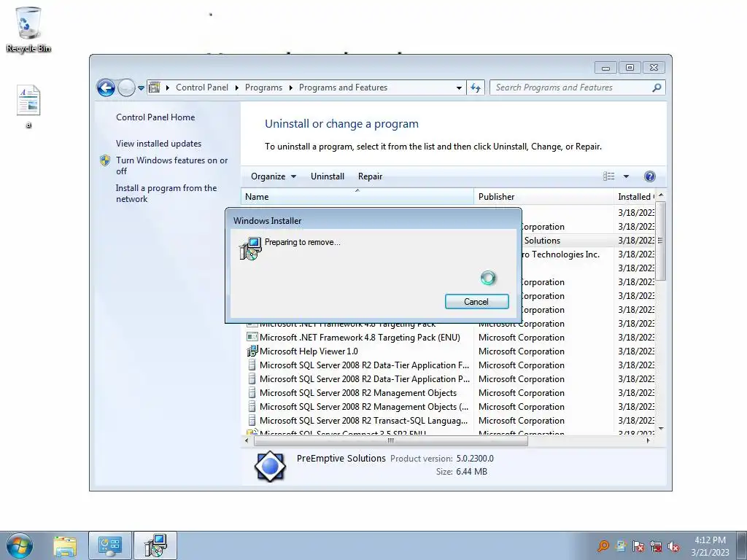747x560 pixels.
Task: Click the vertical scrollbar down arrow
Action: (x=661, y=429)
